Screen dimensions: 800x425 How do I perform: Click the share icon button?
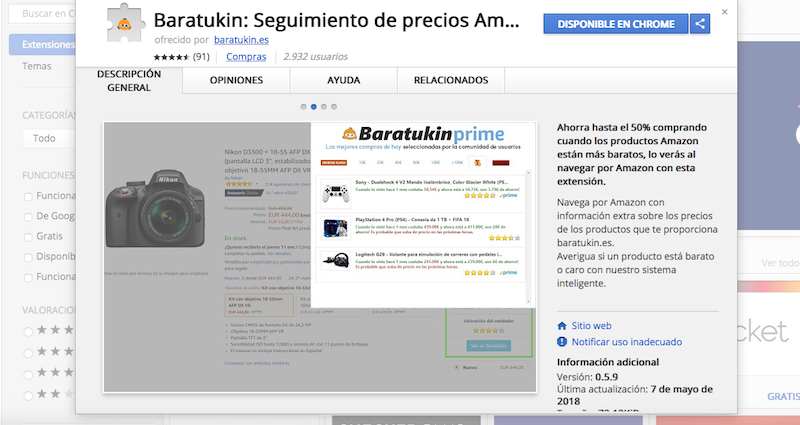(700, 23)
